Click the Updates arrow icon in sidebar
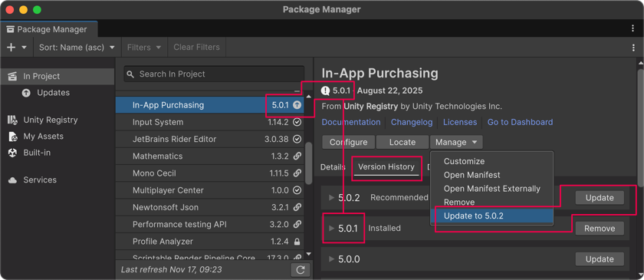 [26, 93]
